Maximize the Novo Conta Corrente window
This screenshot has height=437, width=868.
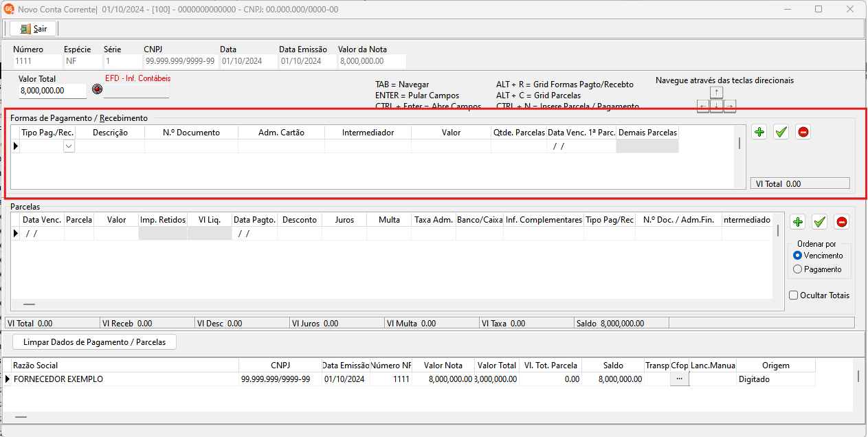pos(819,10)
